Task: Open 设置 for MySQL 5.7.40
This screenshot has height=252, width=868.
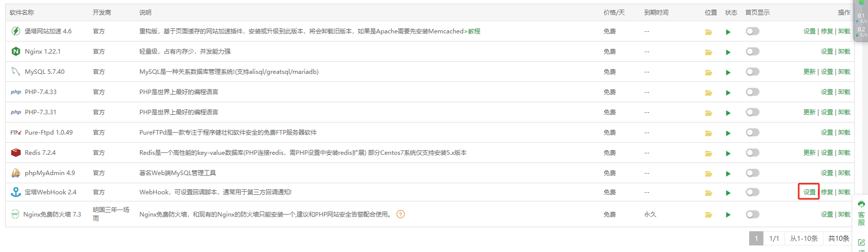Action: point(827,72)
